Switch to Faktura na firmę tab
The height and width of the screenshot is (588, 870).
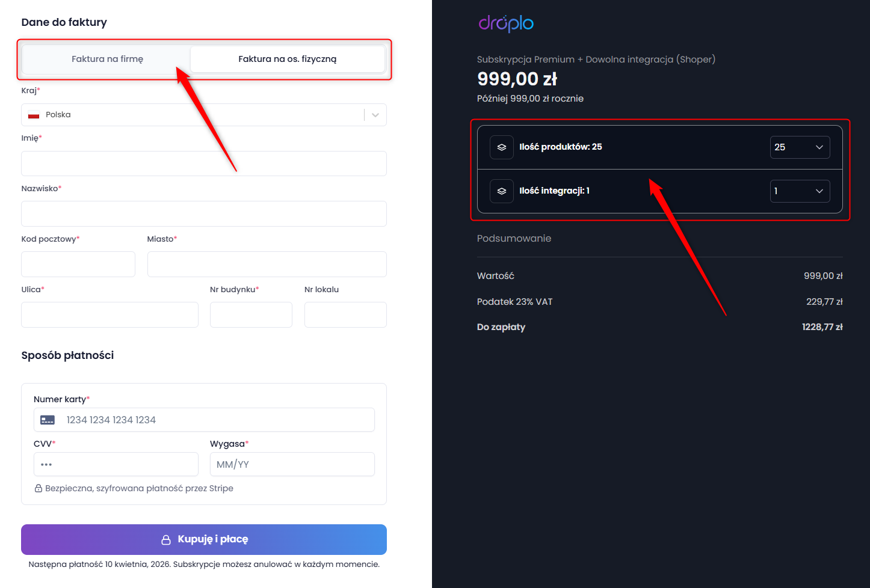coord(107,59)
